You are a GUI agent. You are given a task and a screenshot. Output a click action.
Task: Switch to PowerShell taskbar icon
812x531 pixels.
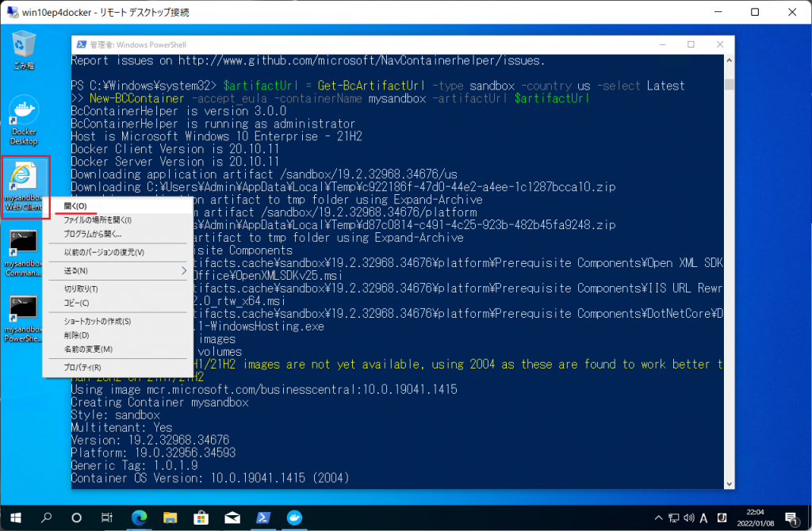point(263,518)
